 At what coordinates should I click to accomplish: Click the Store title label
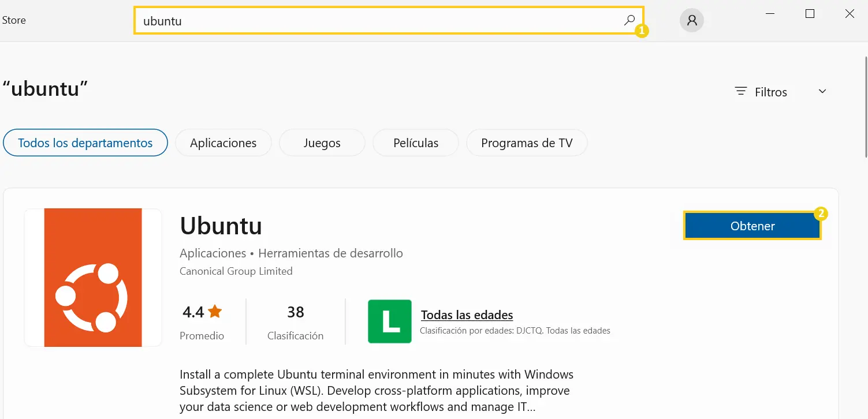click(x=14, y=20)
